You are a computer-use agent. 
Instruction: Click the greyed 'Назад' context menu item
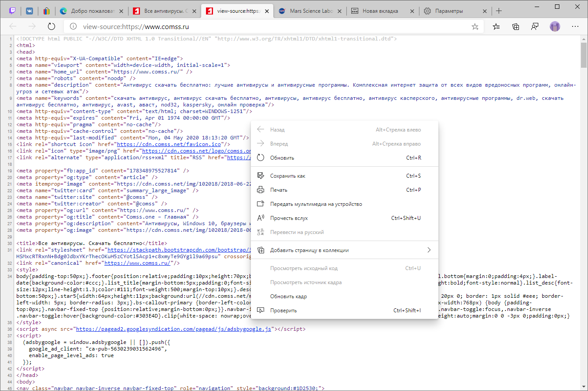tap(345, 130)
